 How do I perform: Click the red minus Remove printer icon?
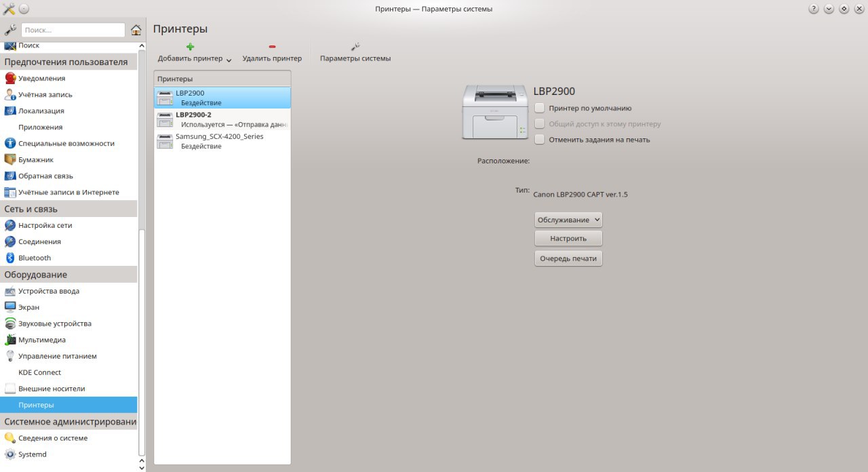pos(272,47)
